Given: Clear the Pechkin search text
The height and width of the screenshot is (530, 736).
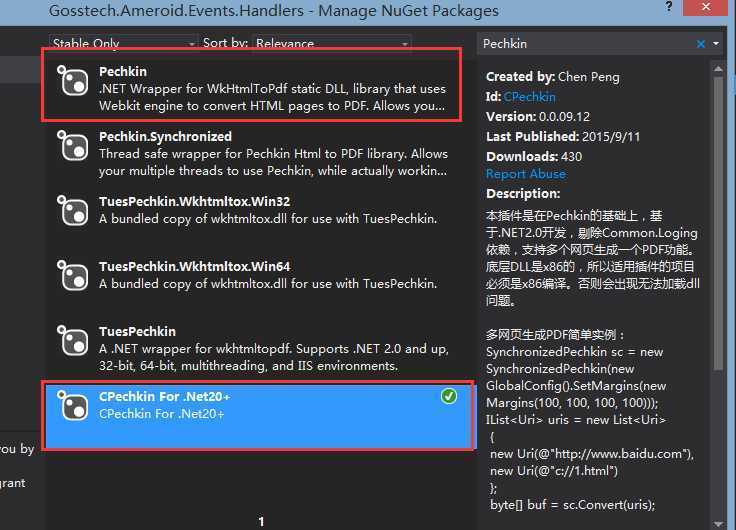Looking at the screenshot, I should tap(701, 44).
